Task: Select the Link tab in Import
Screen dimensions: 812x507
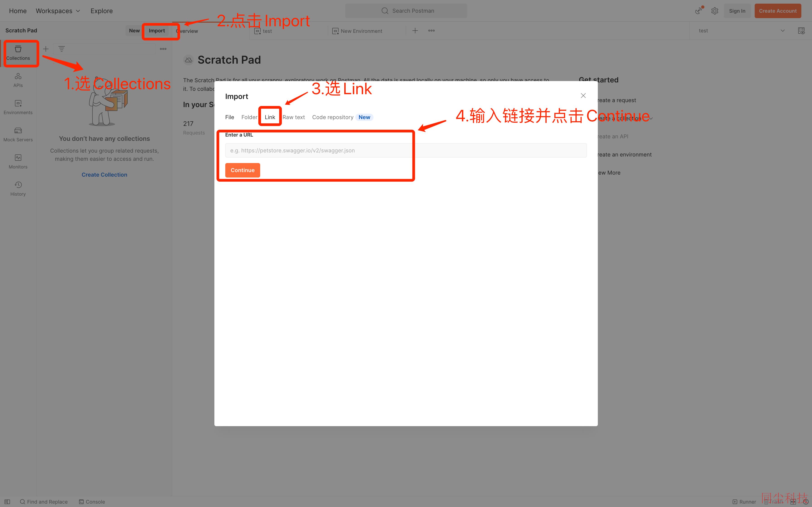Action: tap(270, 117)
